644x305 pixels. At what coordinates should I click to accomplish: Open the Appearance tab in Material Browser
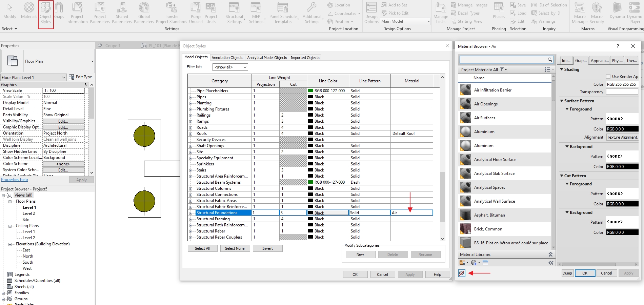[599, 60]
